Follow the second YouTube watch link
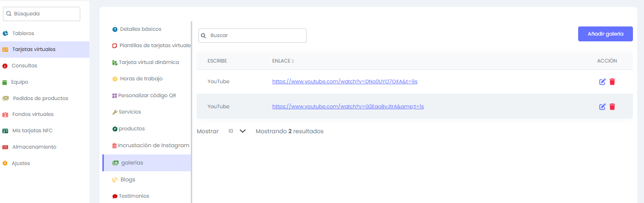This screenshot has height=203, width=644. point(347,107)
